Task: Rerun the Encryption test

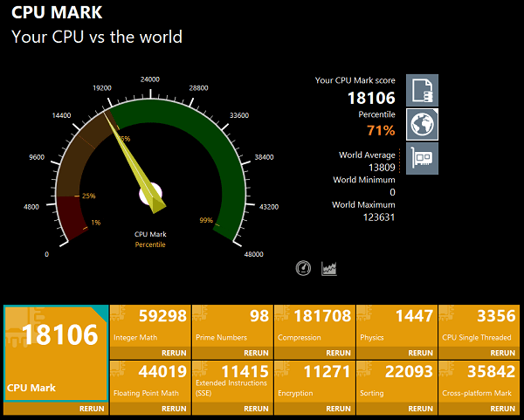Action: 338,409
